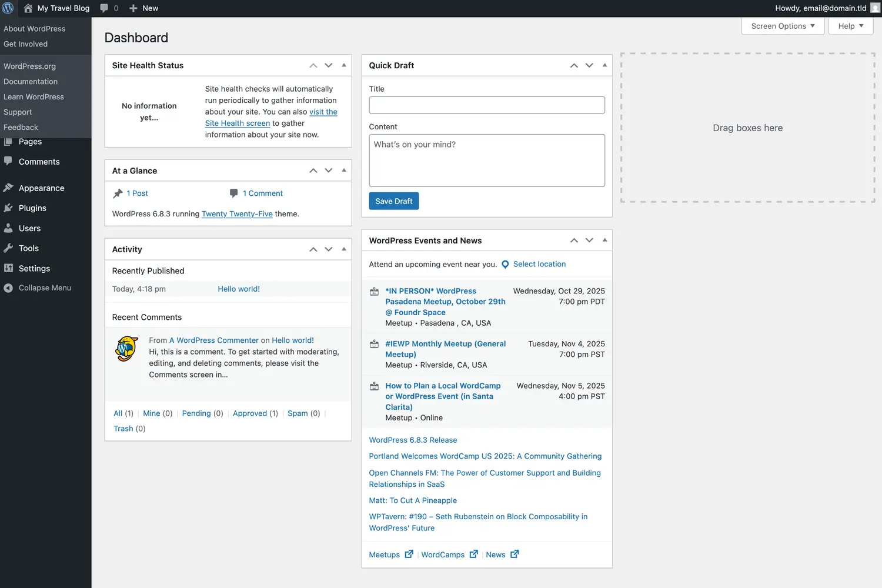The image size is (882, 588).
Task: Click the WordPress Commenter avatar image
Action: click(x=126, y=349)
